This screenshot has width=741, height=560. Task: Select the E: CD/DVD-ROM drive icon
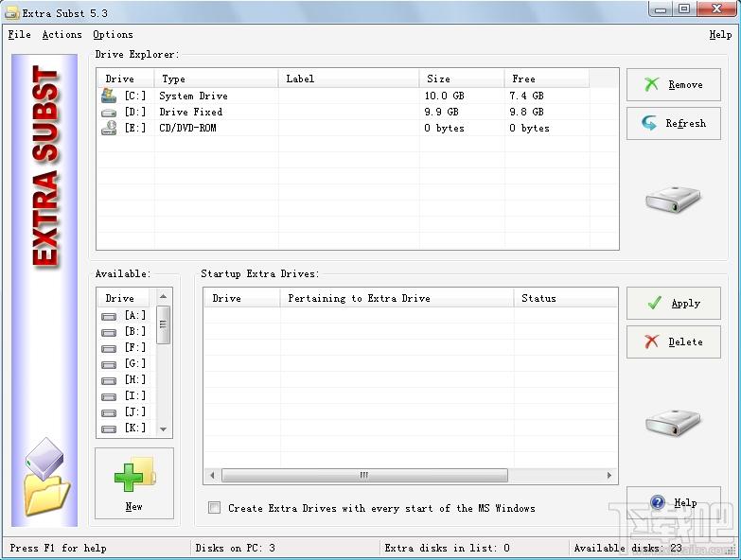(x=109, y=128)
